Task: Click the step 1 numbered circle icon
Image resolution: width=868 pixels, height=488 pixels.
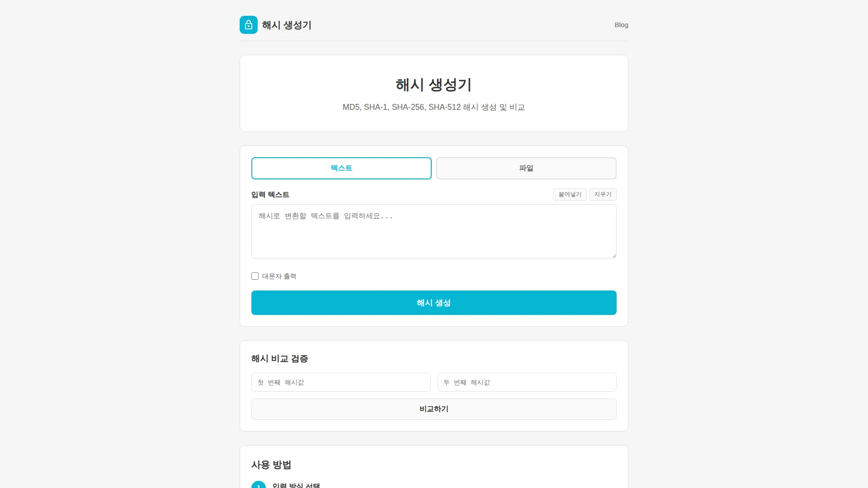Action: point(258,485)
